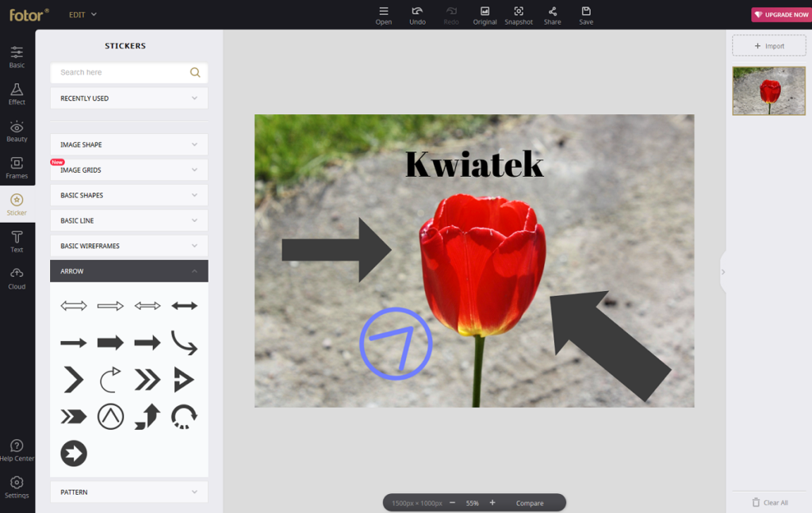Click the Upgrade Now button
Viewport: 812px width, 513px height.
[781, 14]
